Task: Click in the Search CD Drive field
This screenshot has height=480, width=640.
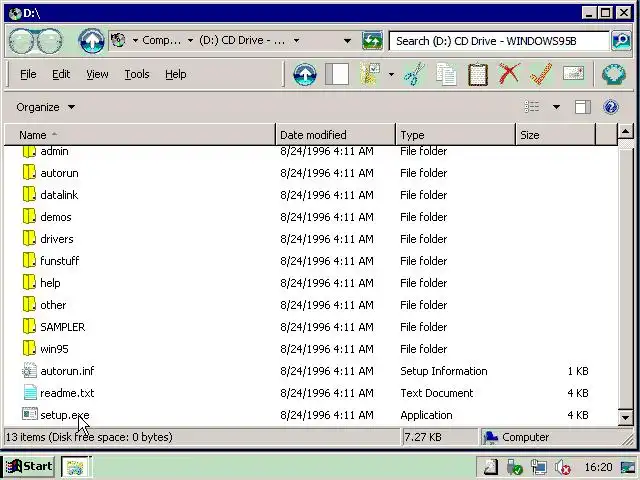Action: click(499, 41)
